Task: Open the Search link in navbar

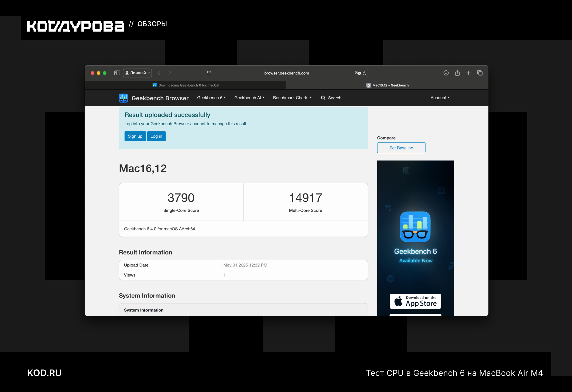Action: (x=335, y=98)
